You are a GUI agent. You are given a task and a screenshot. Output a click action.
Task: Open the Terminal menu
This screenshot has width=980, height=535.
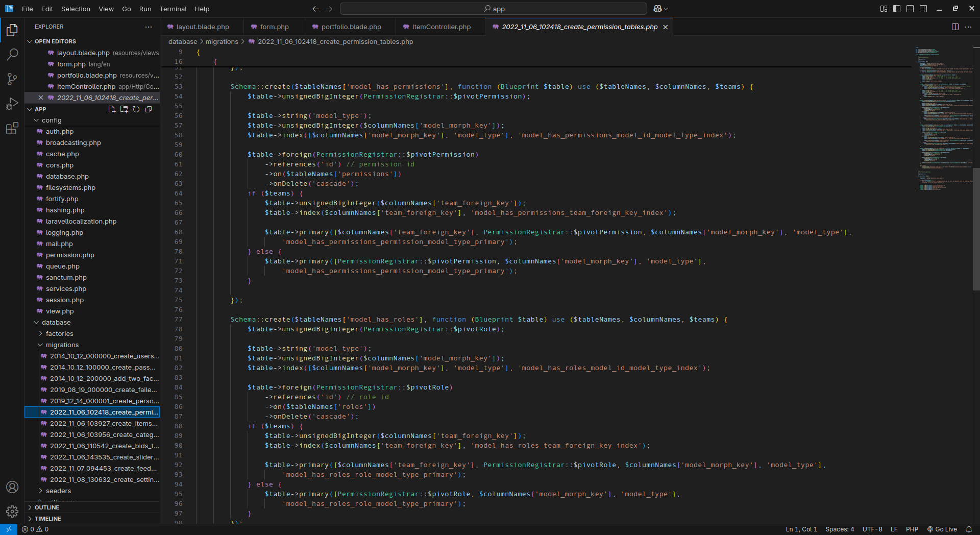coord(173,9)
